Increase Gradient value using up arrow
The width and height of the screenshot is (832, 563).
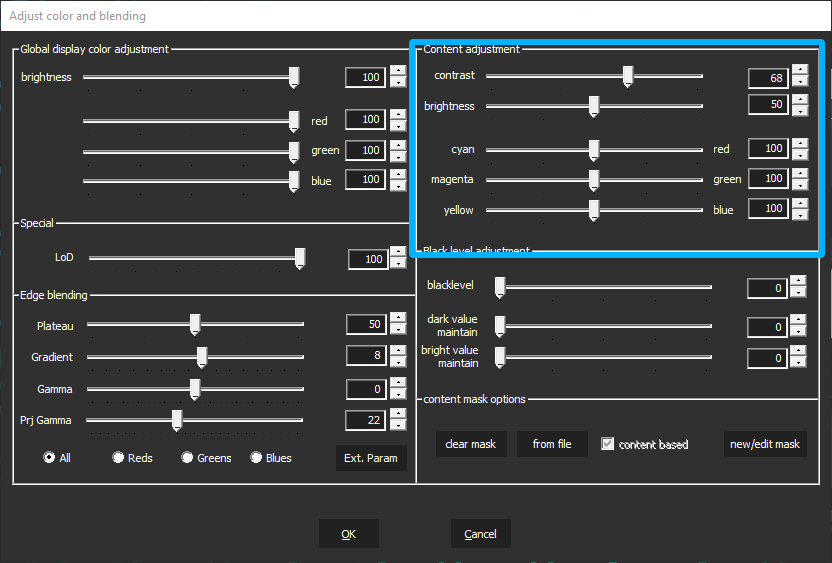pos(398,350)
